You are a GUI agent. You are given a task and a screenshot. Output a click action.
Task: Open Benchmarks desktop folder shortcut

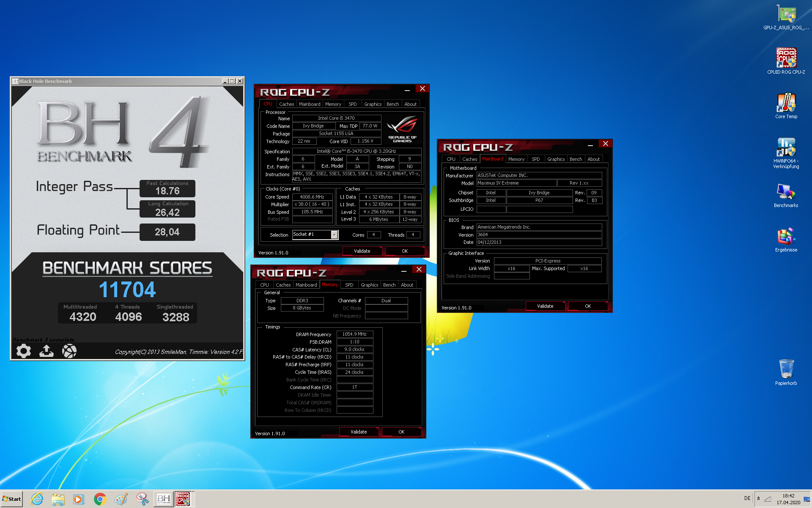click(786, 195)
